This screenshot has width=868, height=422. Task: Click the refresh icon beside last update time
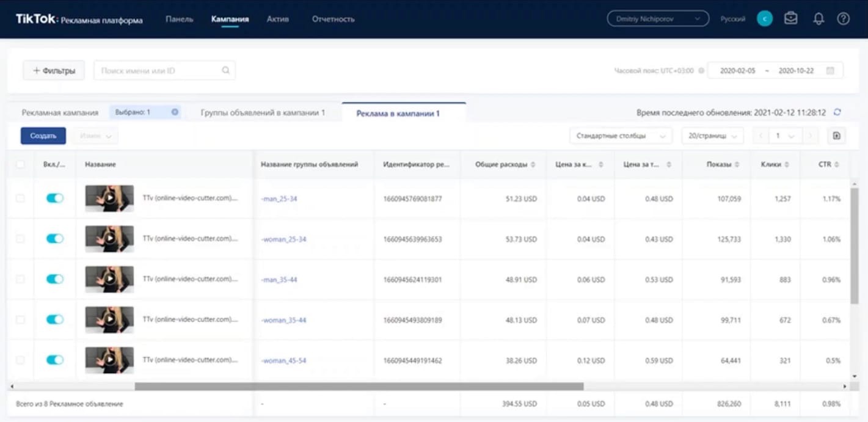tap(837, 112)
